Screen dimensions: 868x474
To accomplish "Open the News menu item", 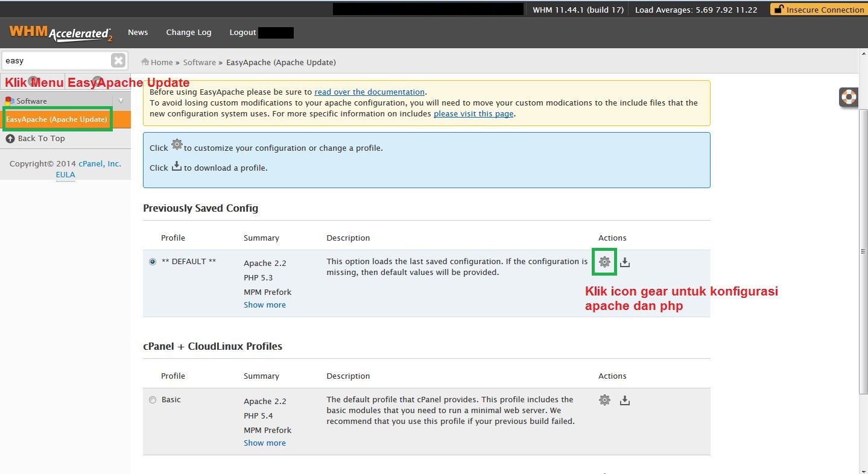I will click(x=138, y=33).
